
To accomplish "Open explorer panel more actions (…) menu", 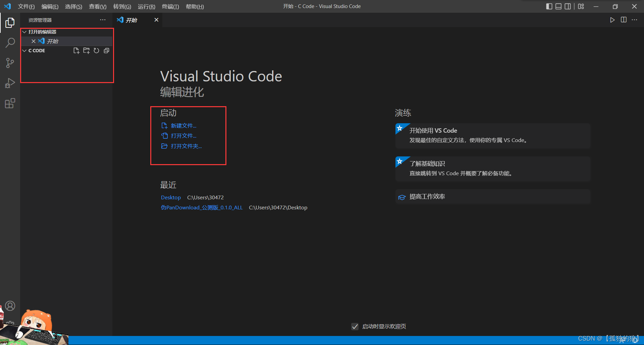I will (103, 20).
